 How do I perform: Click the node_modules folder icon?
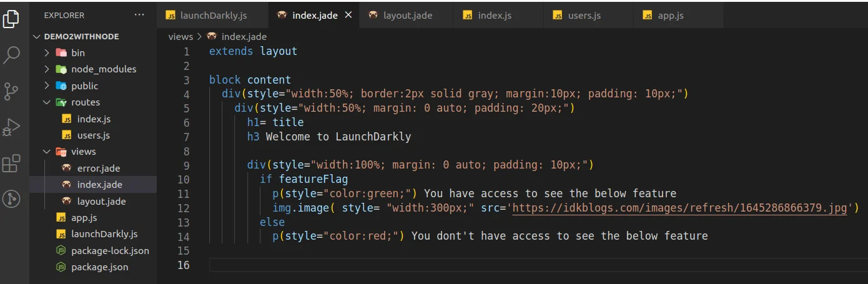click(x=61, y=69)
